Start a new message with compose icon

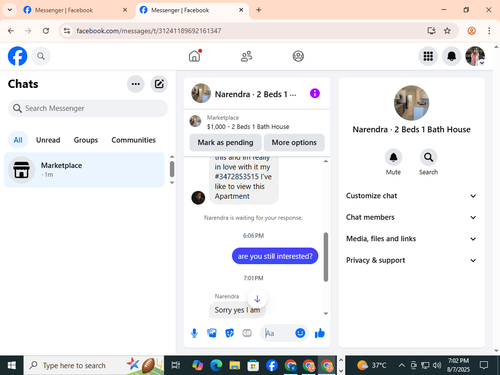coord(159,84)
